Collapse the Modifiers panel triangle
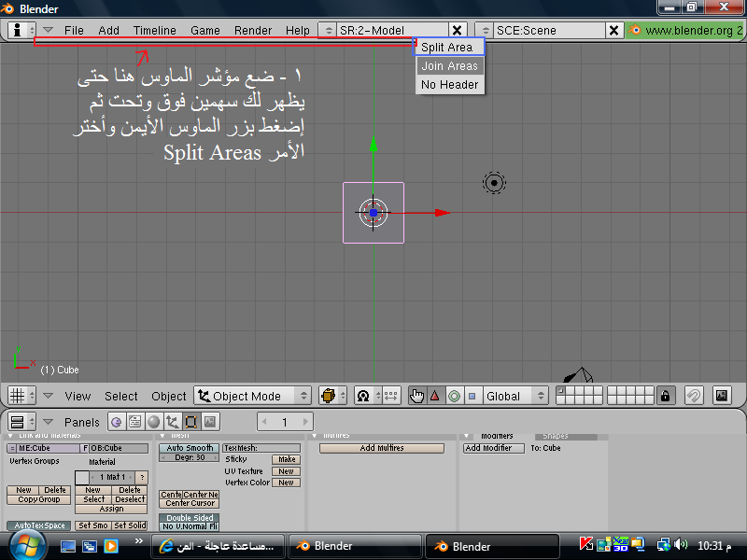 466,436
